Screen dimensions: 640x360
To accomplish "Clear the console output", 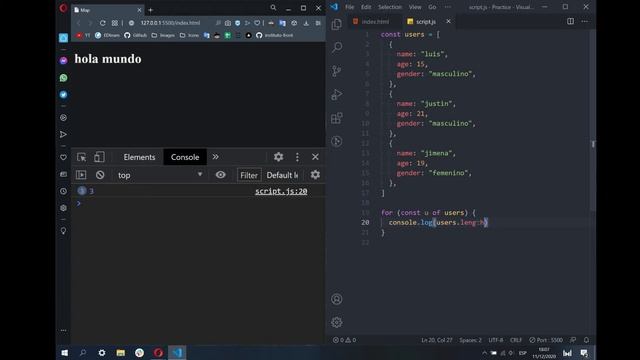I will [100, 175].
